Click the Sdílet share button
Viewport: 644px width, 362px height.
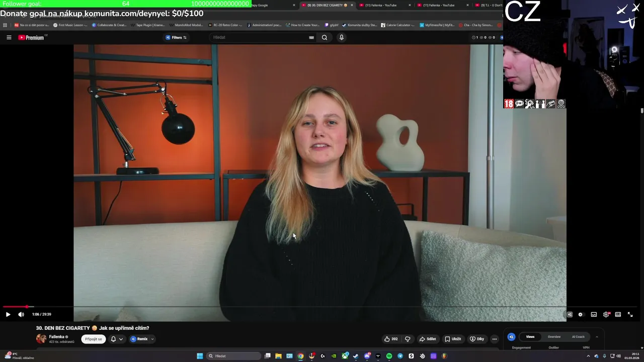(x=428, y=339)
